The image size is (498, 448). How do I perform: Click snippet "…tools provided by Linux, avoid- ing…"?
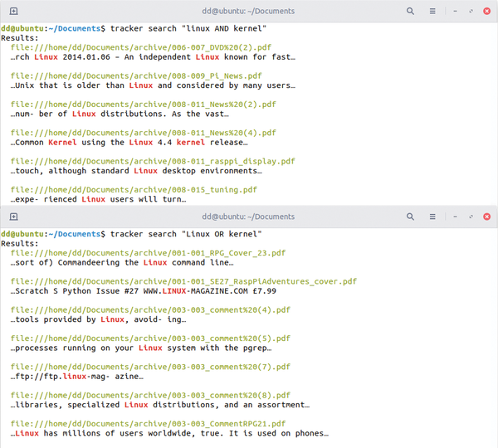click(98, 319)
